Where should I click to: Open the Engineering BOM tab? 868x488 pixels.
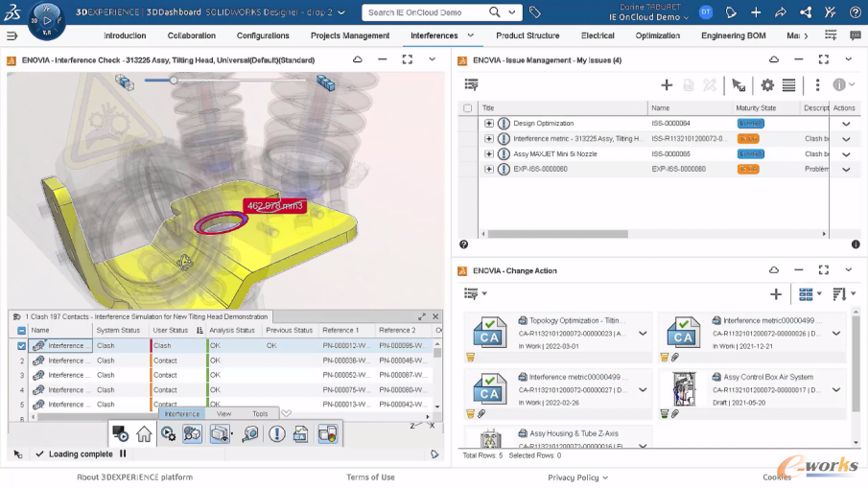pyautogui.click(x=734, y=35)
